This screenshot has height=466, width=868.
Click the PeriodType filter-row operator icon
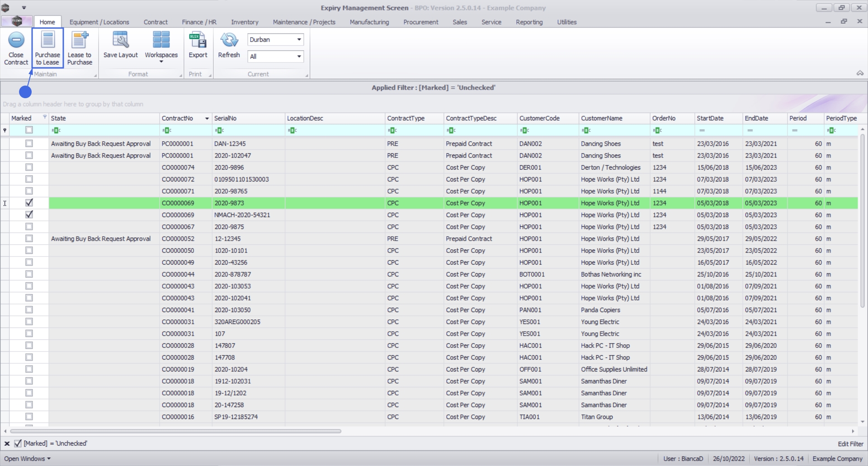(831, 130)
